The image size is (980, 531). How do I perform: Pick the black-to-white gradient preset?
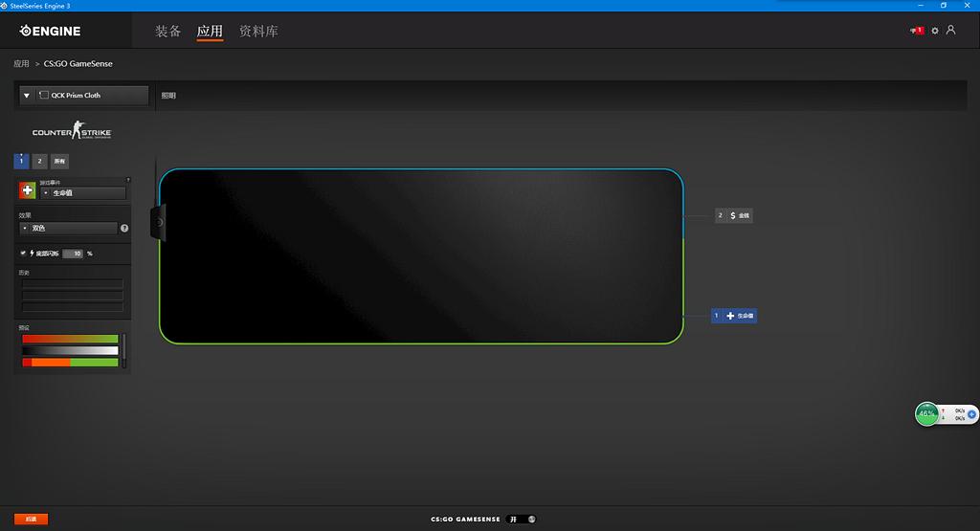point(70,350)
